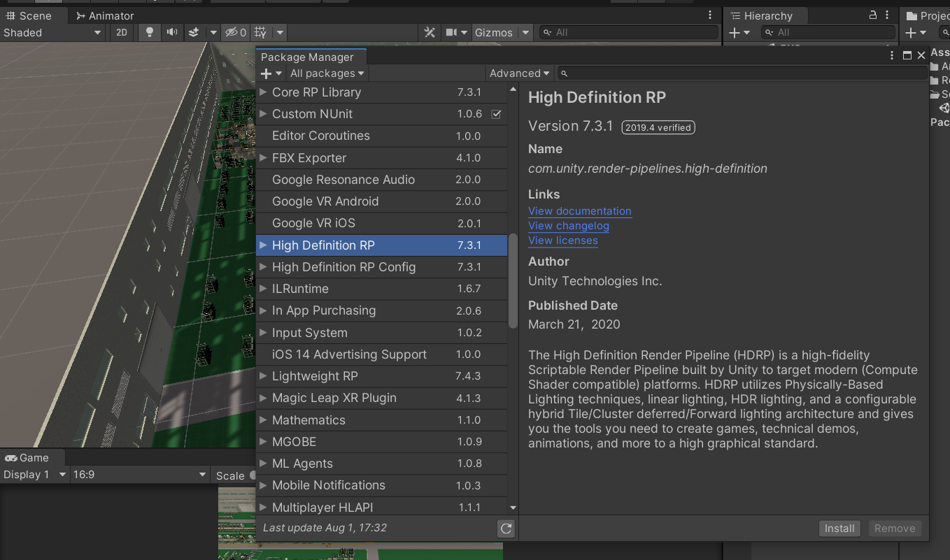Screen dimensions: 950x560
Task: Toggle scene audio speaker icon
Action: [171, 32]
